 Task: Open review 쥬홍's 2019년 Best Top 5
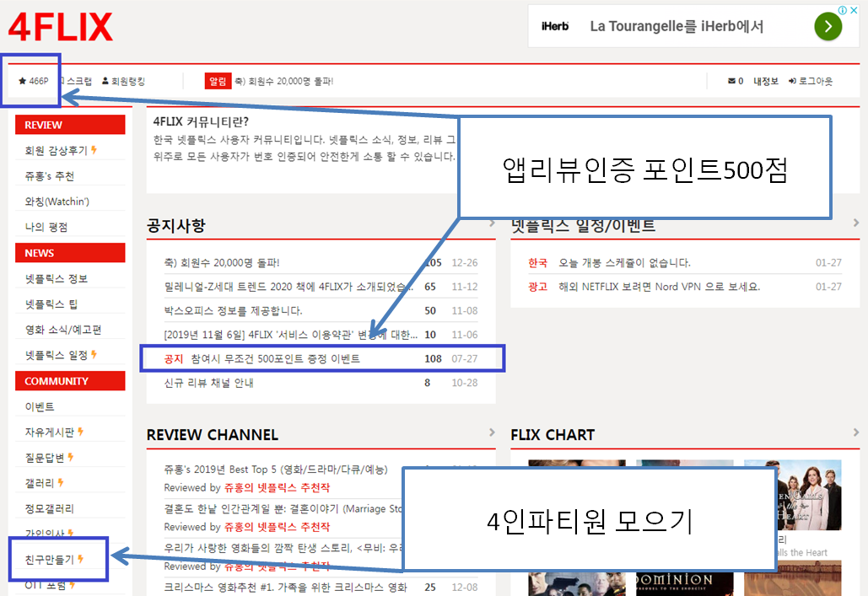pyautogui.click(x=276, y=470)
